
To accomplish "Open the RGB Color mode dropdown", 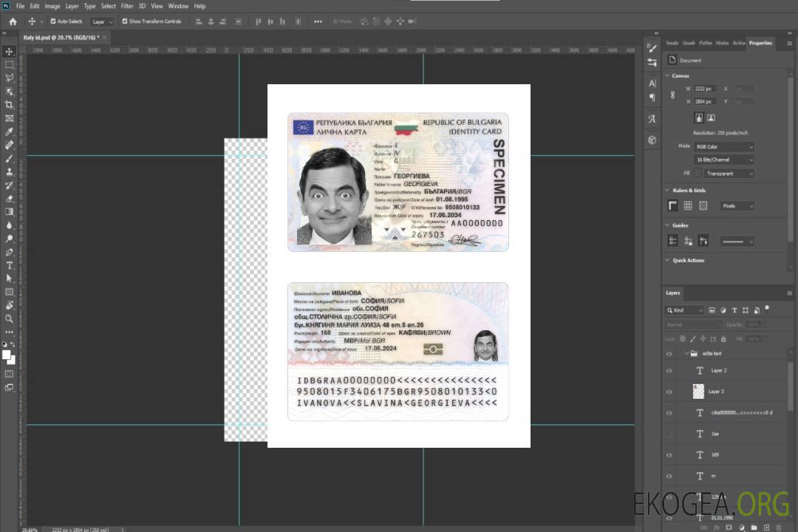I will (x=723, y=146).
